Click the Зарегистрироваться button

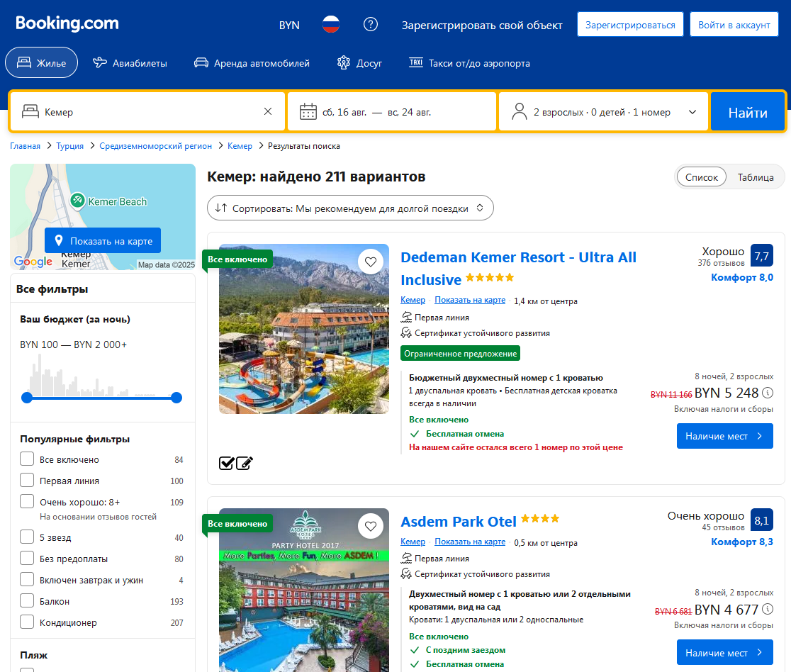[x=630, y=25]
